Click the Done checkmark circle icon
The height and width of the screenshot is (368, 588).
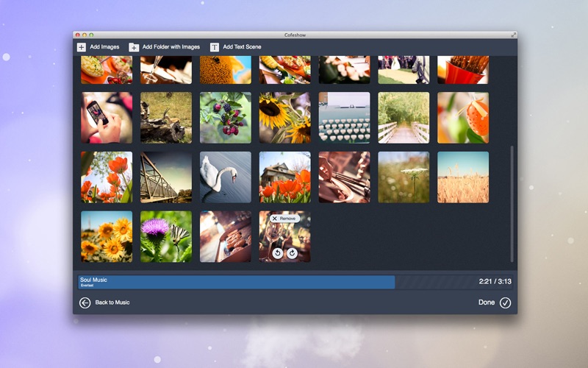pyautogui.click(x=505, y=302)
